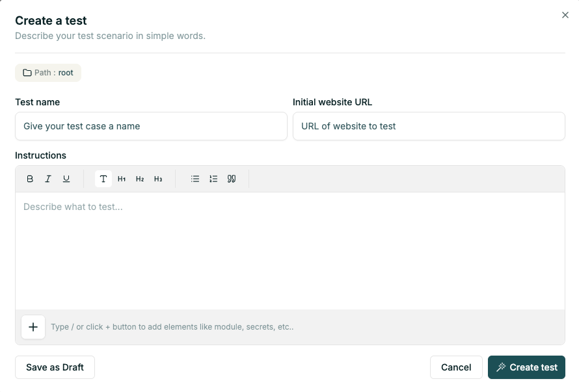The height and width of the screenshot is (392, 579).
Task: Click the Test name input field
Action: (151, 126)
